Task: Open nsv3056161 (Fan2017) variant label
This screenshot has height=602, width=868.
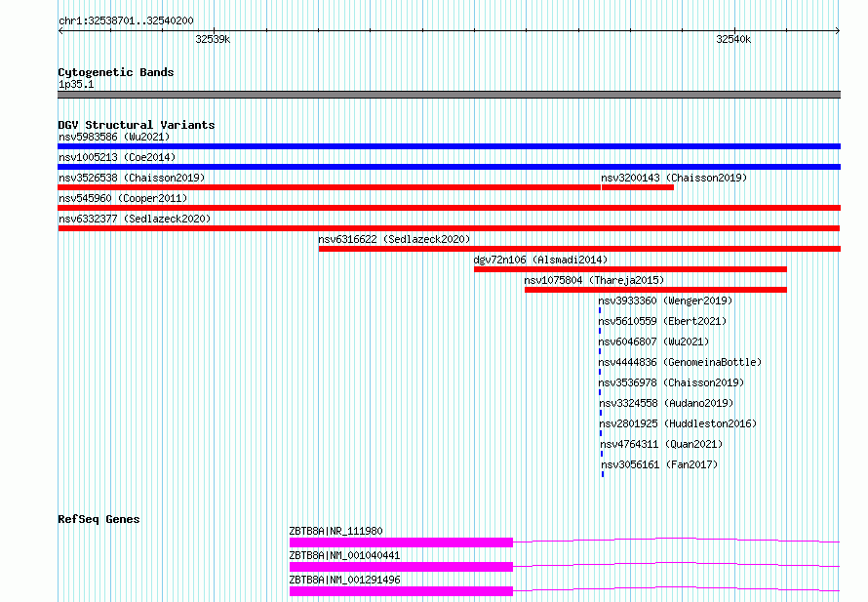Action: (659, 464)
